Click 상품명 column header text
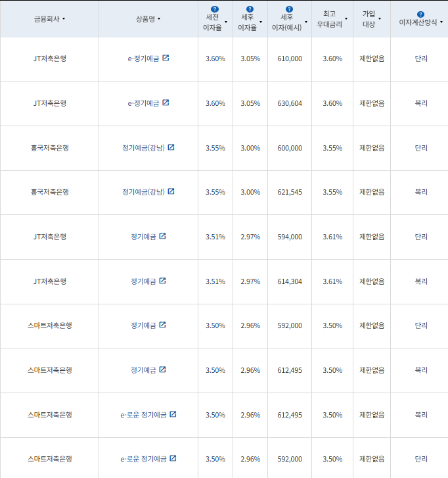 [x=146, y=19]
